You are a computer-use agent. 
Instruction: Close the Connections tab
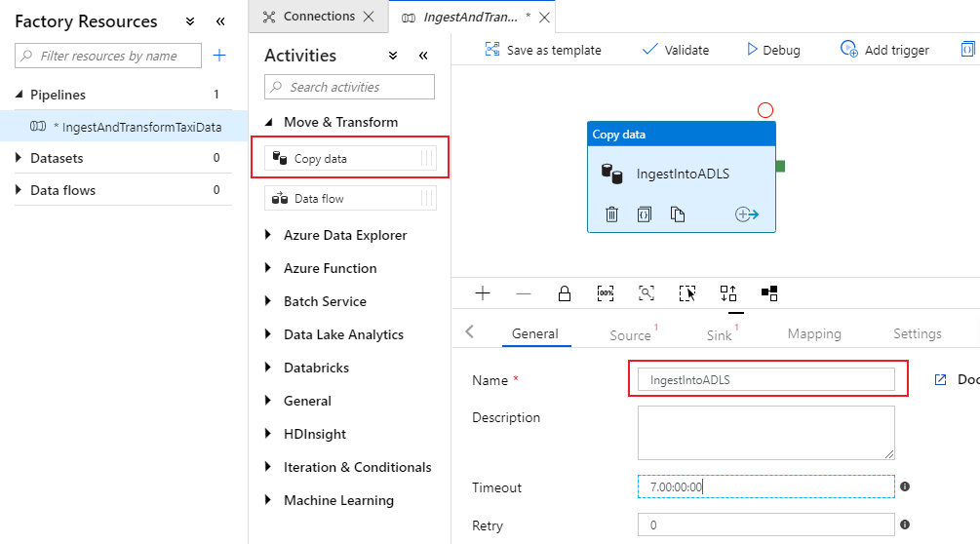(x=369, y=17)
